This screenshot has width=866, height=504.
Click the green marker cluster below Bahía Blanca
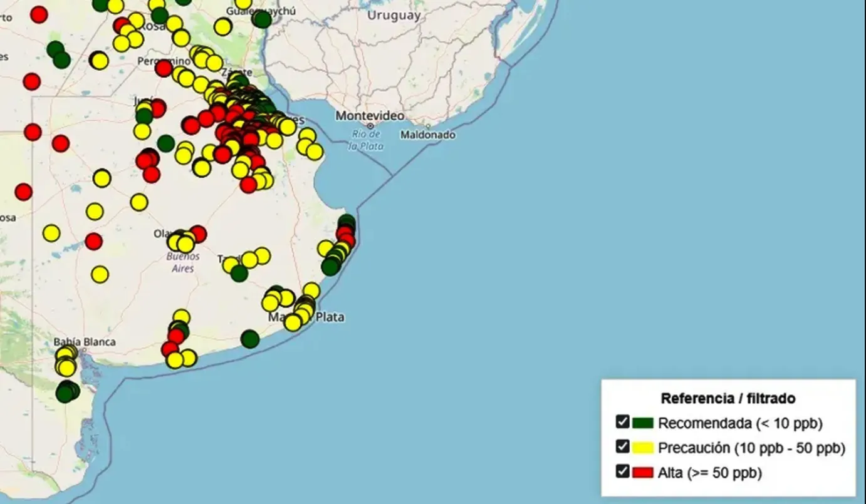[x=65, y=393]
